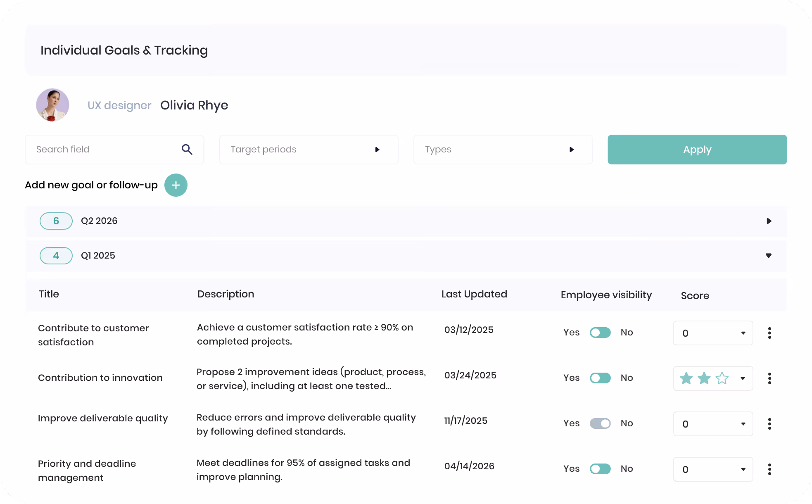Click Olivia Rhye's profile avatar
This screenshot has height=504, width=812.
tap(52, 105)
